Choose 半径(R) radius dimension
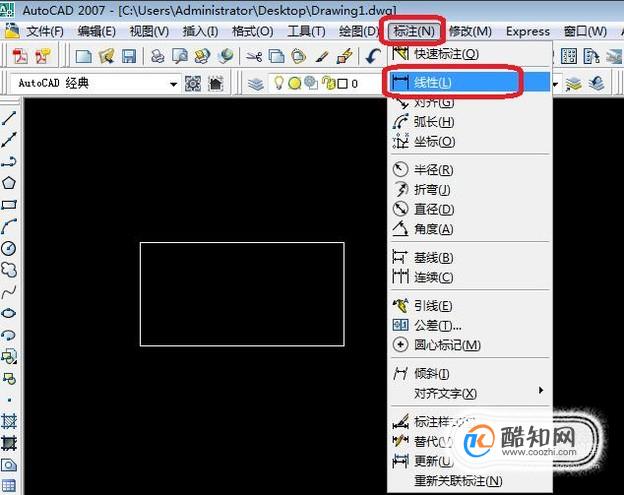The width and height of the screenshot is (624, 495). [x=470, y=170]
